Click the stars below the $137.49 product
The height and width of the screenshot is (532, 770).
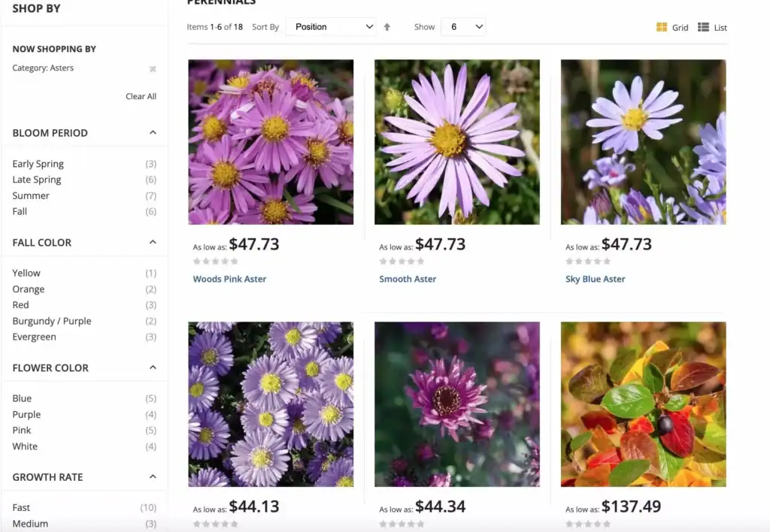[x=587, y=524]
